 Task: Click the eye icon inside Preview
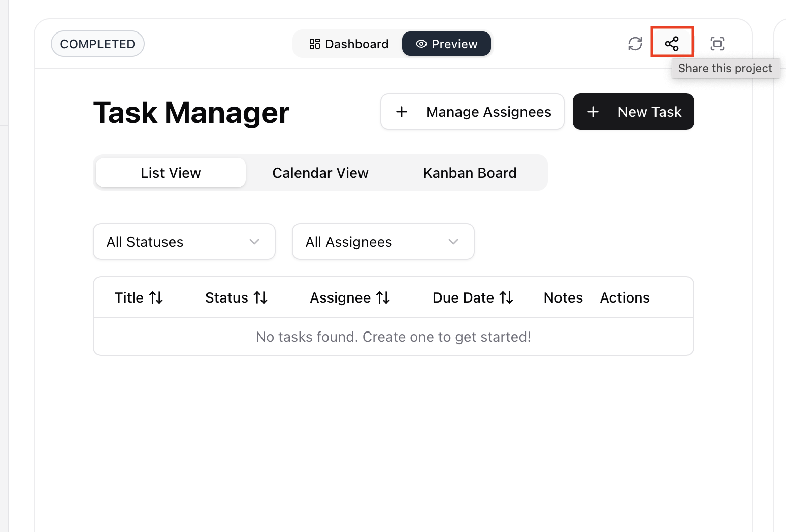coord(421,44)
